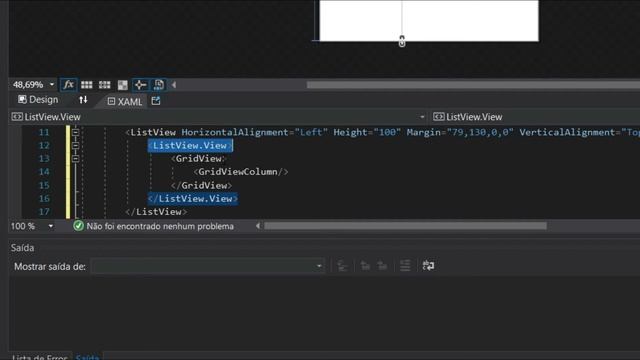The width and height of the screenshot is (640, 360).
Task: Pop out the XAML editor icon
Action: tap(156, 101)
